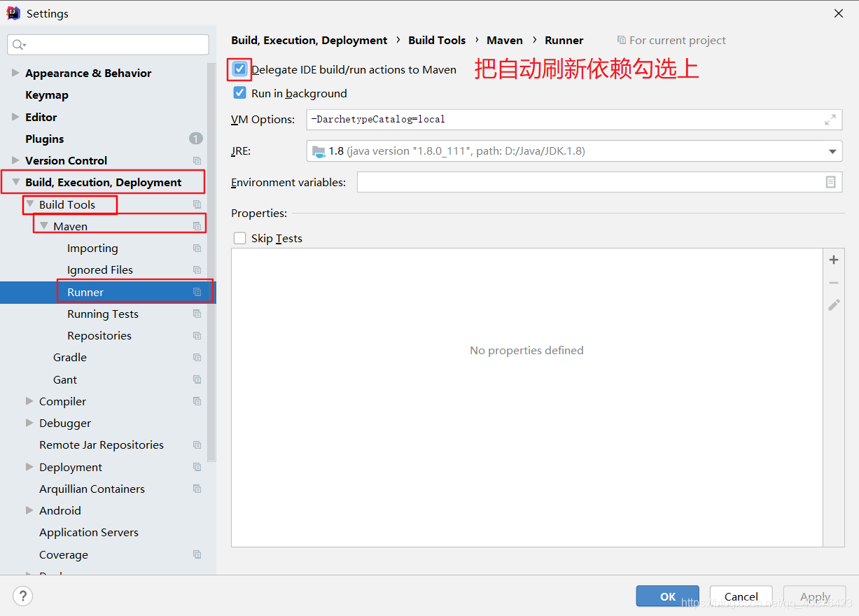Viewport: 859px width, 616px height.
Task: Click the settings tree vertical scrollbar
Action: pos(212,262)
